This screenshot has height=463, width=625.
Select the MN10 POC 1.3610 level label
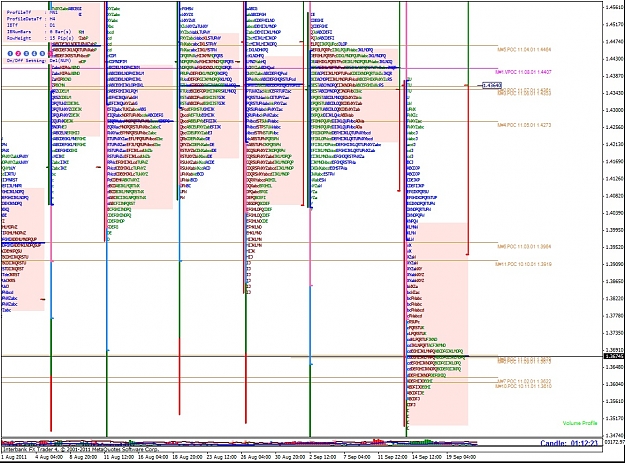click(523, 386)
